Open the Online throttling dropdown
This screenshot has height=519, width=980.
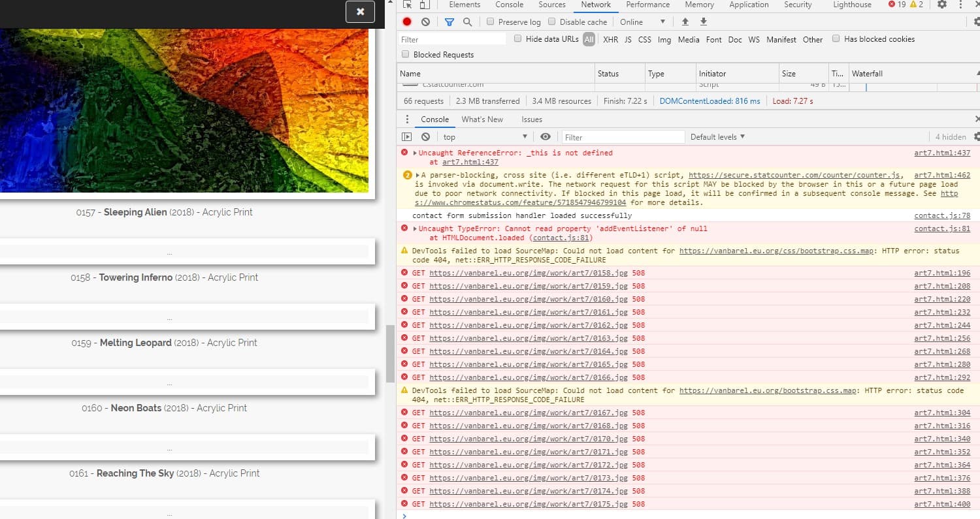tap(643, 22)
